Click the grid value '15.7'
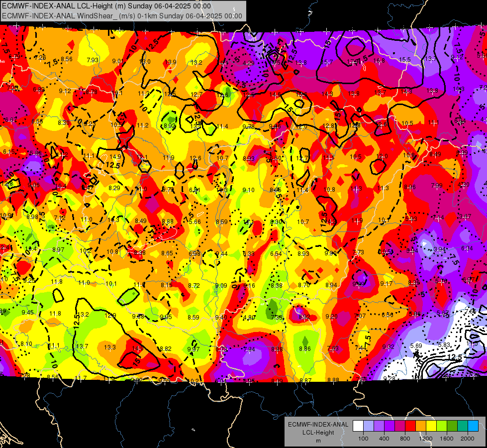 click(327, 62)
